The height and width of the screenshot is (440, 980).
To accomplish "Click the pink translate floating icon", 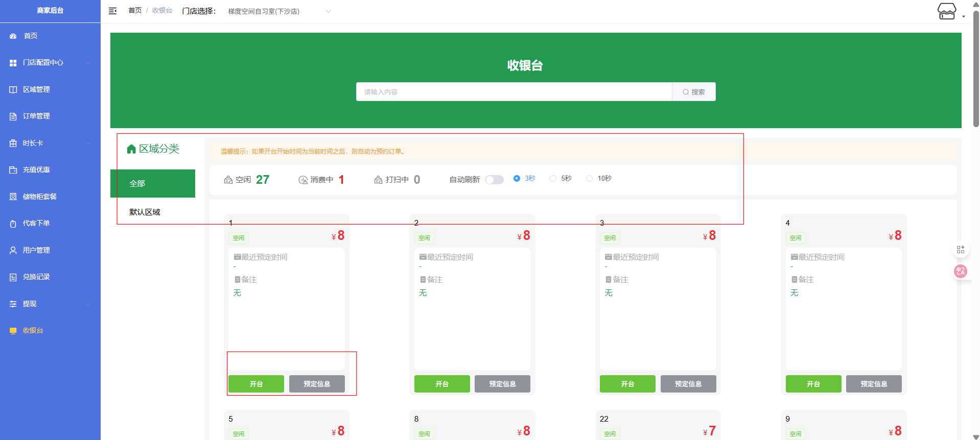I will [961, 271].
